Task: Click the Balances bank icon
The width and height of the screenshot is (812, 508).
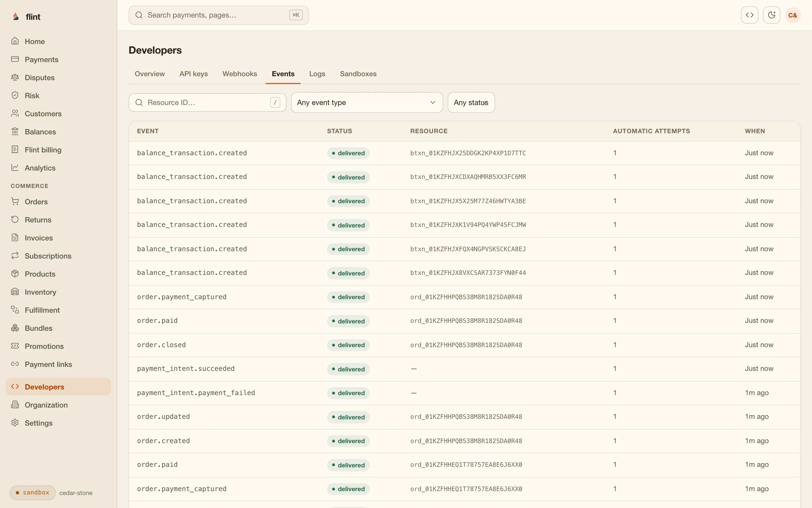Action: 15,131
